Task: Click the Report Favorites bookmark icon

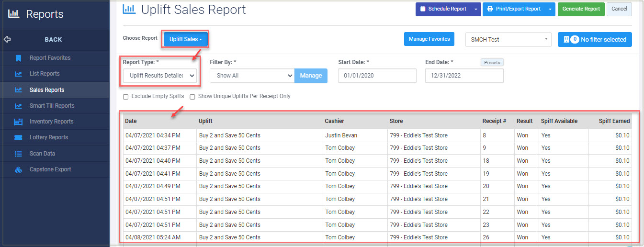Action: pyautogui.click(x=18, y=58)
